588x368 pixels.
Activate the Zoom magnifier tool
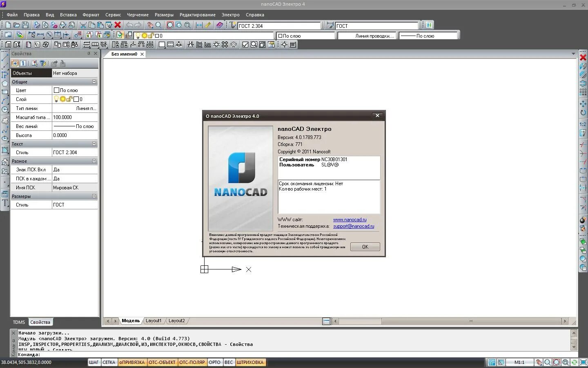[x=158, y=25]
